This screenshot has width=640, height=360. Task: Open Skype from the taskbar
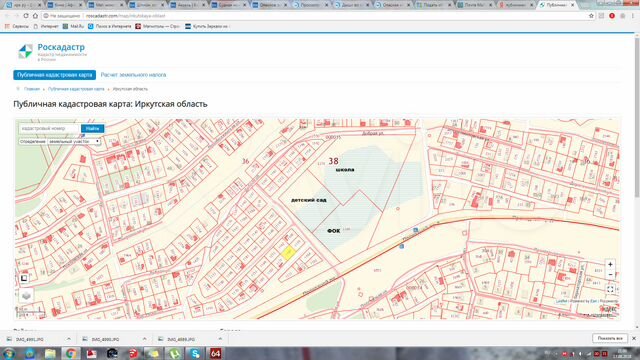click(x=195, y=353)
